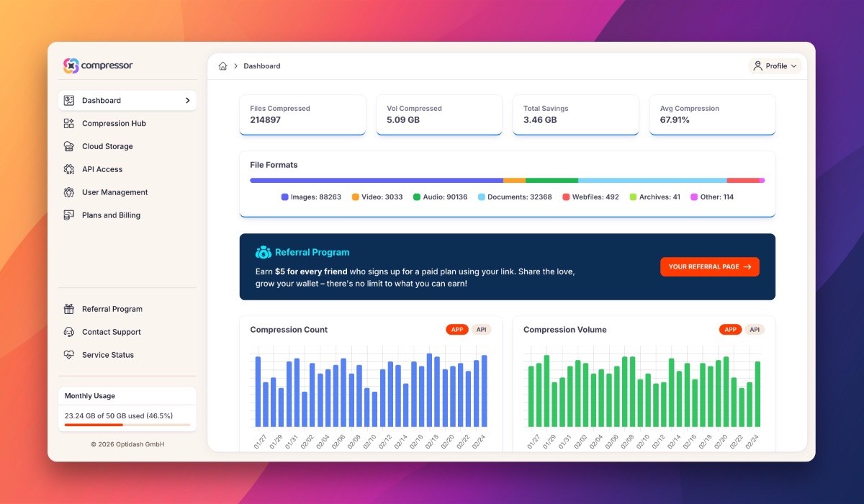Click the API Access icon
The image size is (864, 504).
click(69, 170)
